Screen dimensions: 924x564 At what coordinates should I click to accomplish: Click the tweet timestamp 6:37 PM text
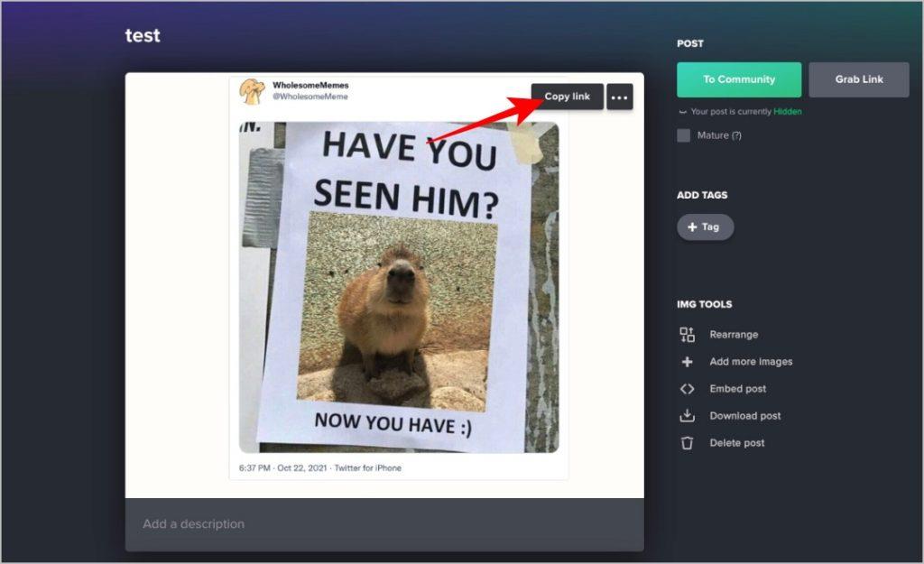(254, 468)
